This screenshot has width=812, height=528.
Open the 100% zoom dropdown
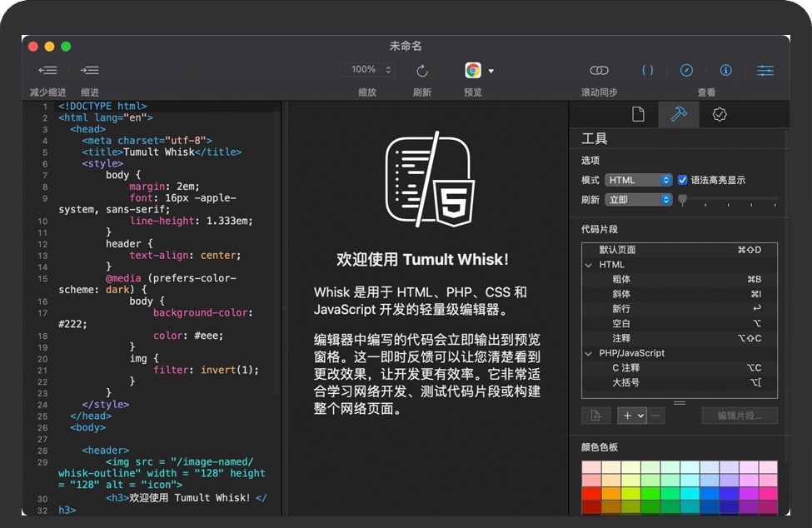pos(369,70)
